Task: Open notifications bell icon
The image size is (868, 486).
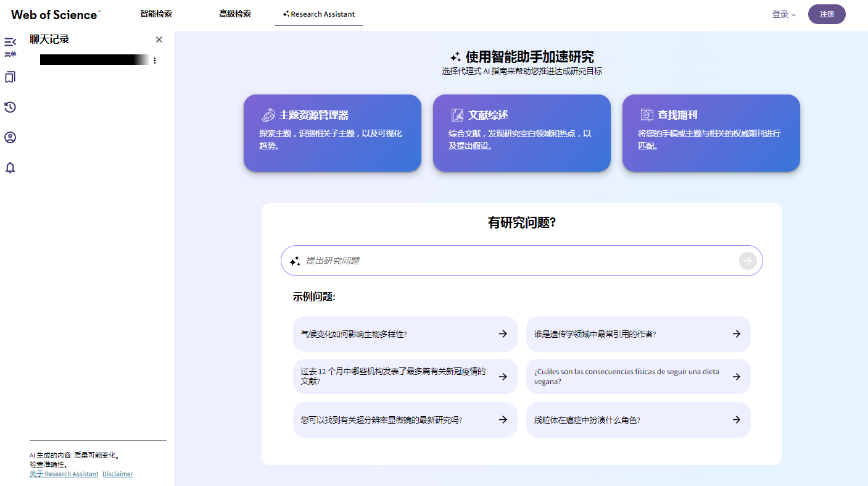Action: pyautogui.click(x=10, y=167)
